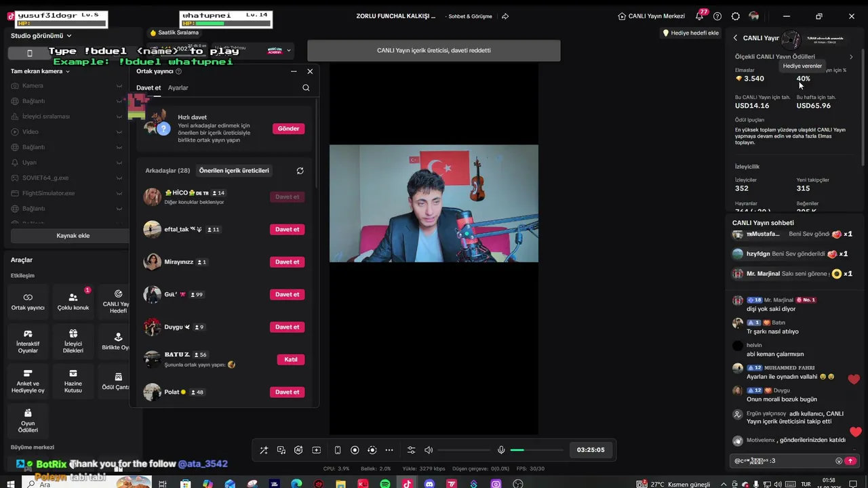Open Spotify from the Windows taskbar
This screenshot has height=488, width=868.
[385, 484]
